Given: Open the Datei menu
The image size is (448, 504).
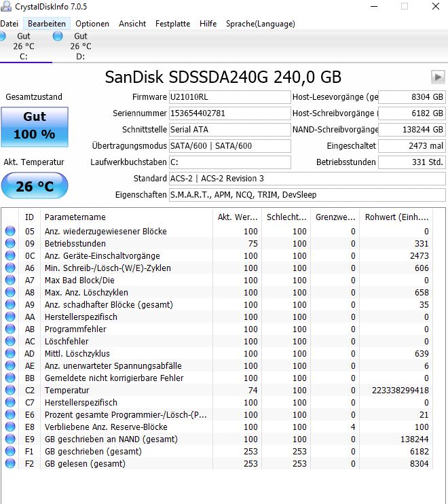Looking at the screenshot, I should (9, 24).
